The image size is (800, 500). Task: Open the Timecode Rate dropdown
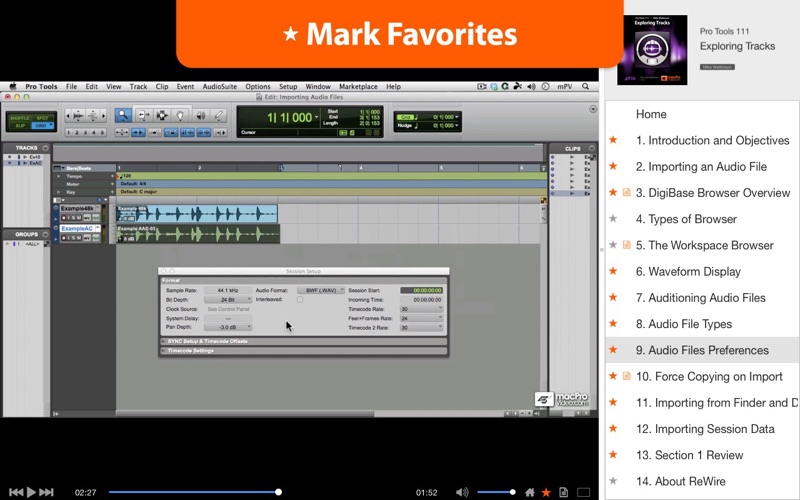pos(421,309)
